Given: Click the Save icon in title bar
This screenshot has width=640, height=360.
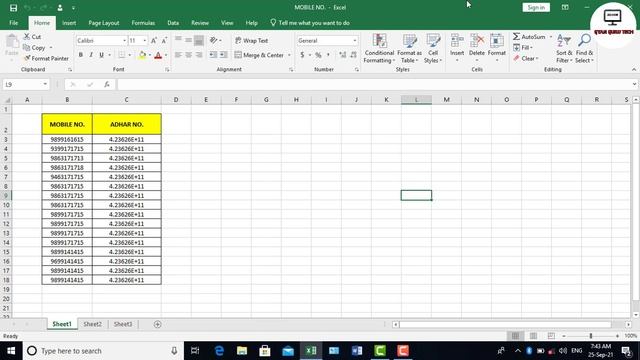Looking at the screenshot, I should click(x=13, y=8).
